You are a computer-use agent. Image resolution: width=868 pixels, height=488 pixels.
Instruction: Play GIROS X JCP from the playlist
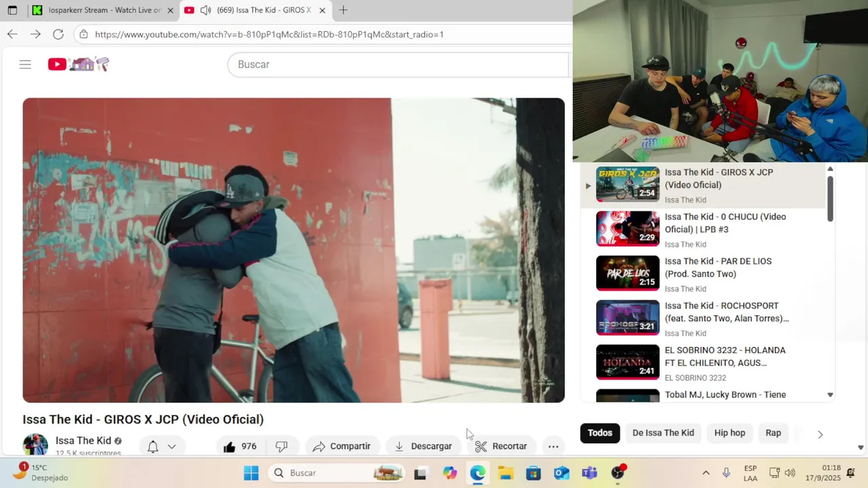704,185
